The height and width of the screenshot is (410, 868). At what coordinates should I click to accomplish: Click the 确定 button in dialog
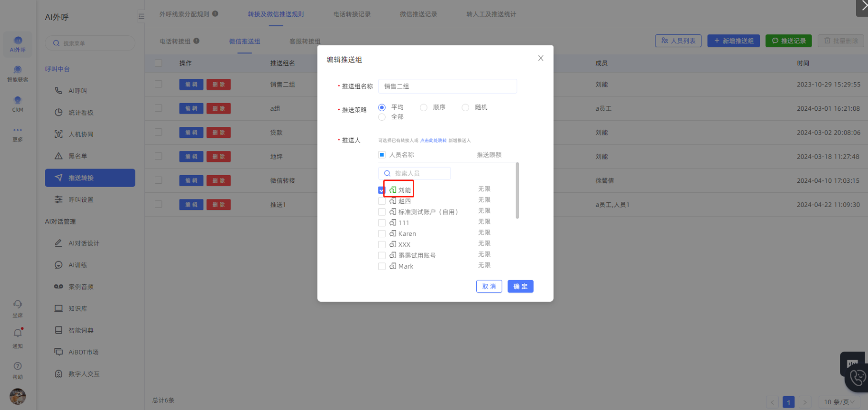520,286
